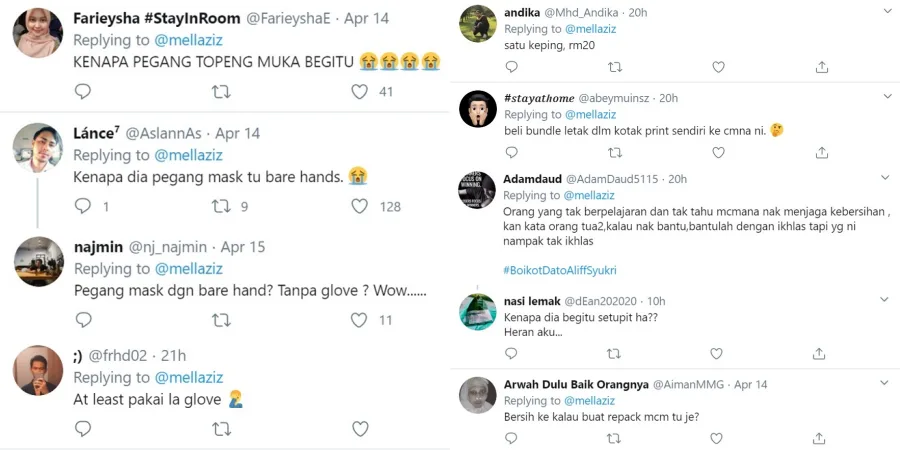The width and height of the screenshot is (900, 450).
Task: Open najmin's profile picture
Action: (x=38, y=262)
